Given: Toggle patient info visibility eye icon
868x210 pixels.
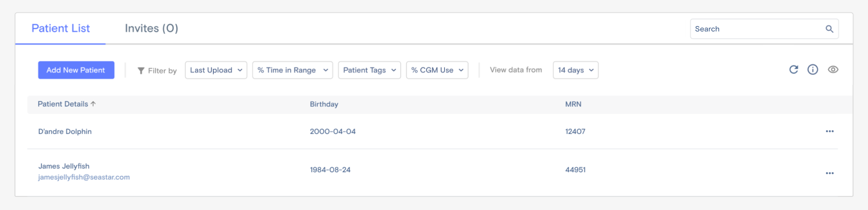Looking at the screenshot, I should pyautogui.click(x=833, y=70).
